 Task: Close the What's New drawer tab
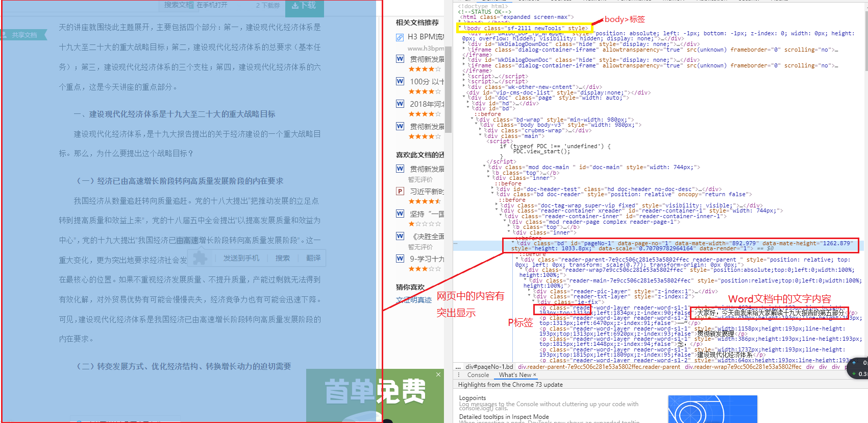pyautogui.click(x=535, y=375)
